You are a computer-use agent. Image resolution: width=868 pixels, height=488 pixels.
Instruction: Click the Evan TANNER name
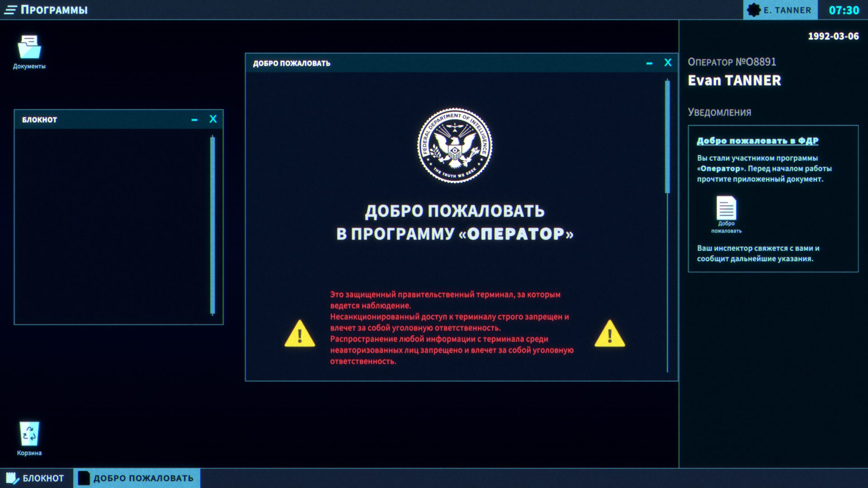coord(734,80)
